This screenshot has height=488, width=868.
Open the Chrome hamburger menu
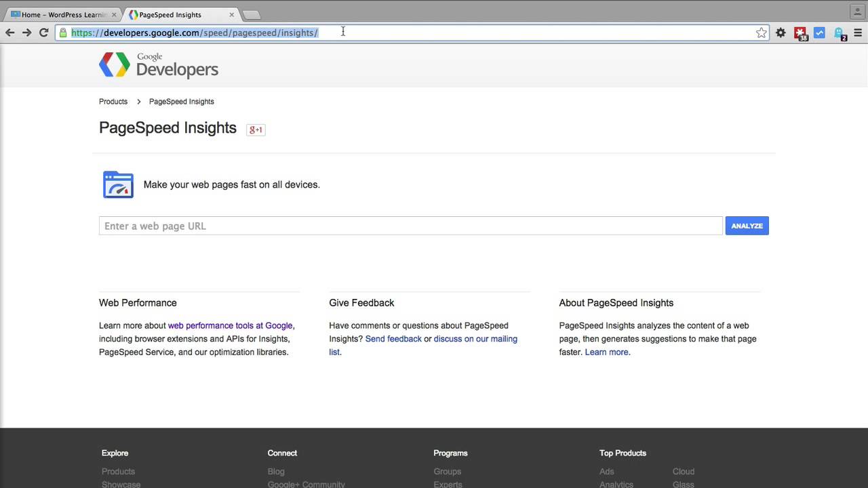coord(858,33)
